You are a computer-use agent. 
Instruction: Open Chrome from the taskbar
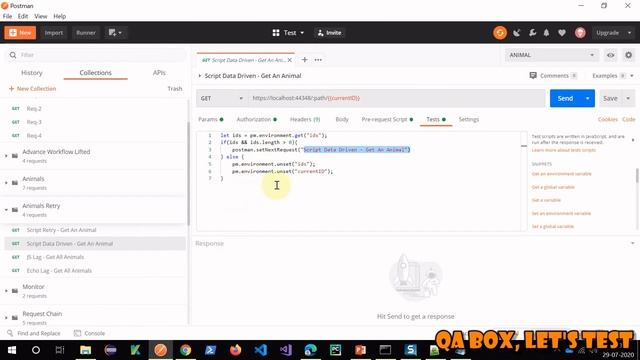[x=185, y=350]
